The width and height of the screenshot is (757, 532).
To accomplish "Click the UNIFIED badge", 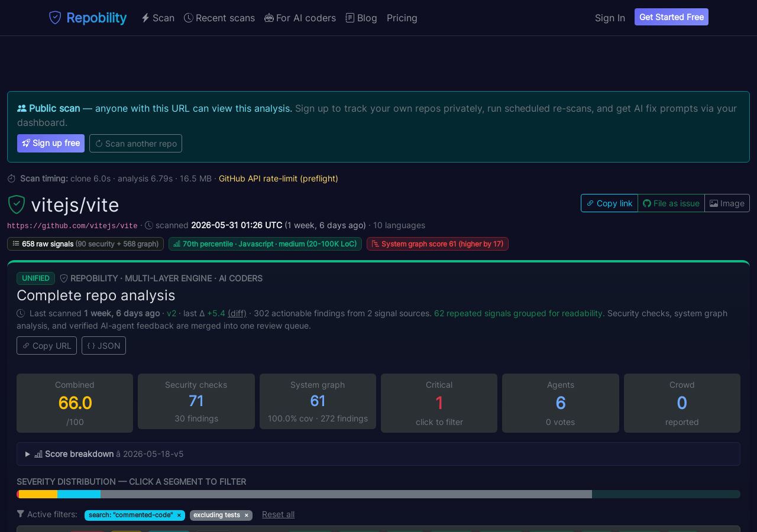I will click(x=35, y=278).
